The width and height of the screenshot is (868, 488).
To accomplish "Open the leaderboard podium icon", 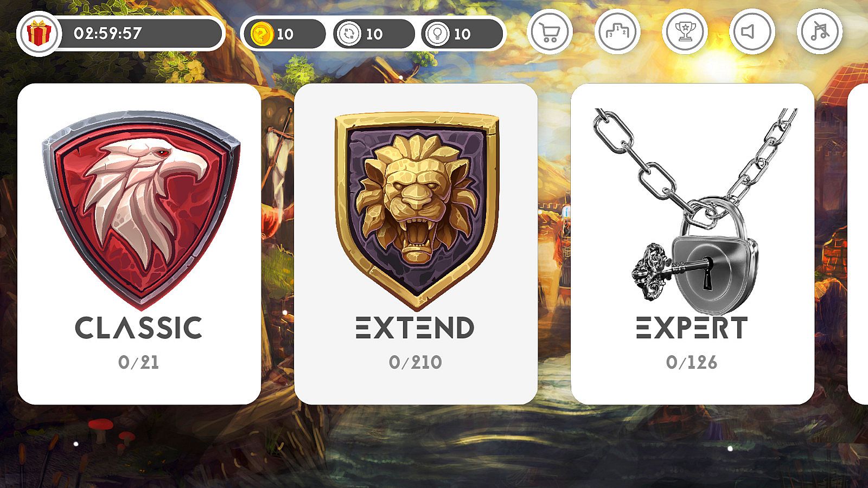I will click(617, 31).
